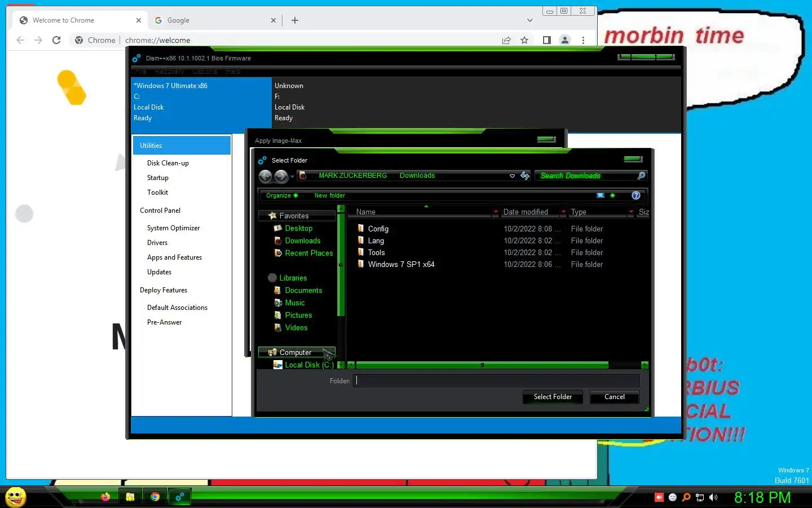Viewport: 812px width, 508px height.
Task: Refresh the Downloads folder listing
Action: (525, 176)
